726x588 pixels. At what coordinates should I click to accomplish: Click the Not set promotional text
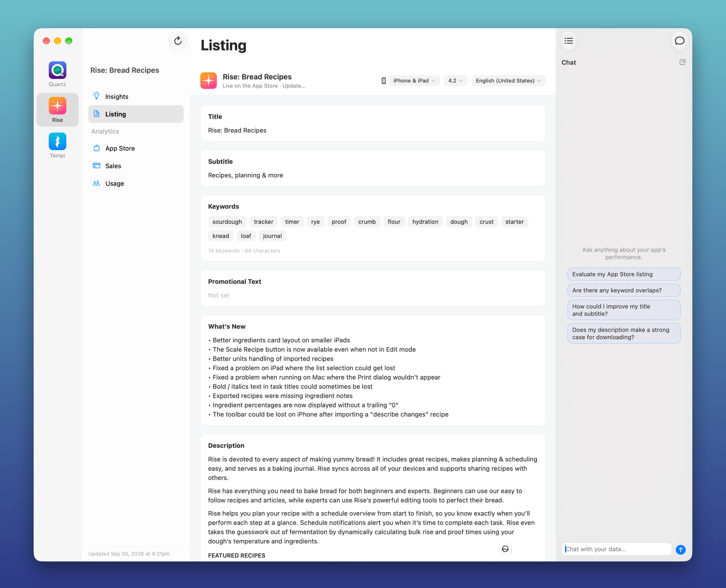pos(219,295)
